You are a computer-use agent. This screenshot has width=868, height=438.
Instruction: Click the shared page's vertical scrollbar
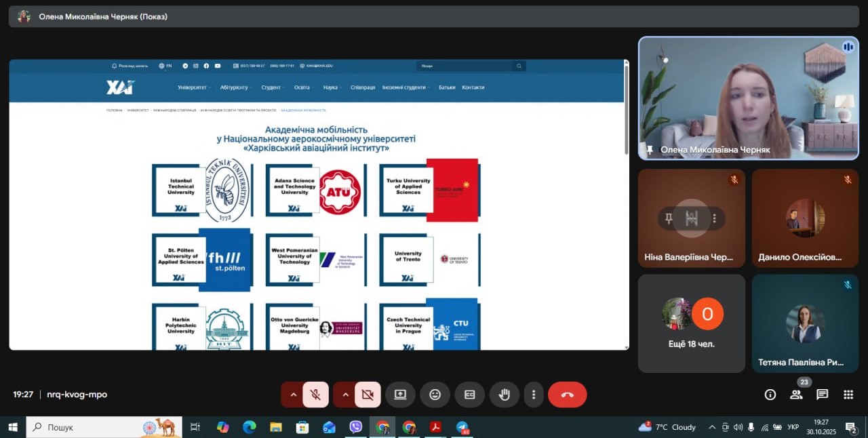626,108
